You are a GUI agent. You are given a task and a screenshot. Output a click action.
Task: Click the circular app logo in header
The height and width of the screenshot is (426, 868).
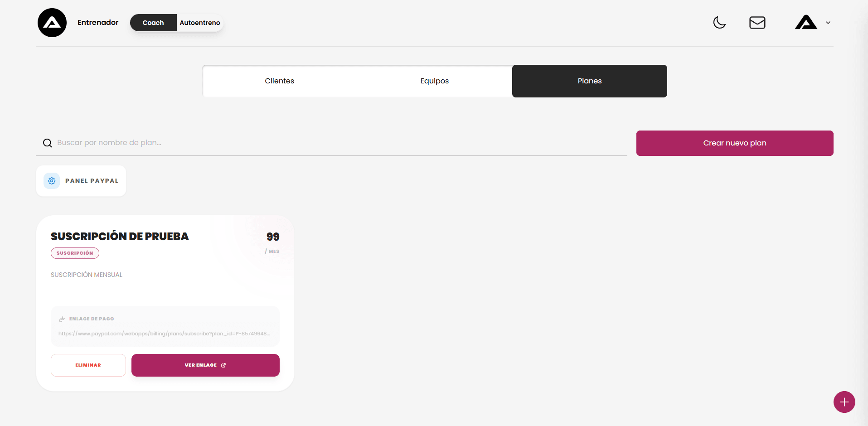coord(52,23)
